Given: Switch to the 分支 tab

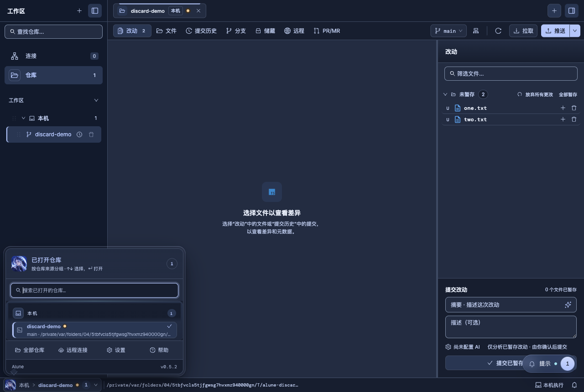Looking at the screenshot, I should (236, 31).
